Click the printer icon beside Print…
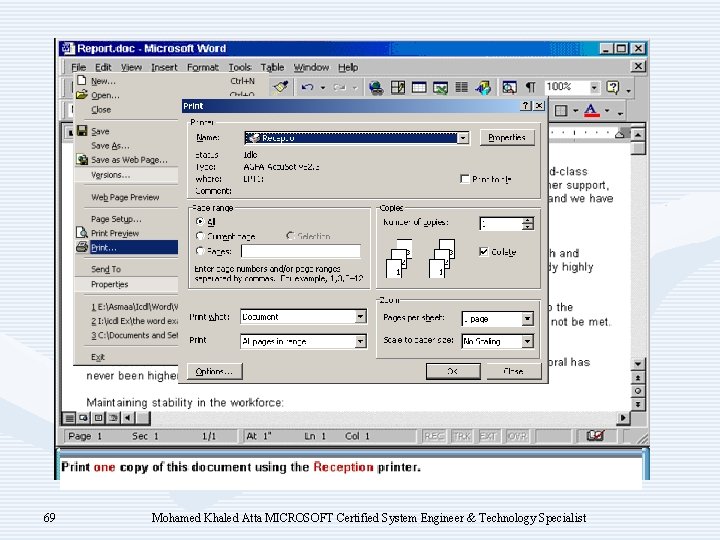Image resolution: width=720 pixels, height=540 pixels. (82, 247)
